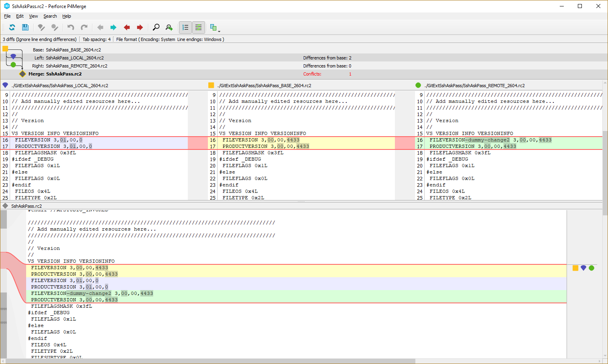608x364 pixels.
Task: Click the pane splitter handle dots
Action: (301, 201)
